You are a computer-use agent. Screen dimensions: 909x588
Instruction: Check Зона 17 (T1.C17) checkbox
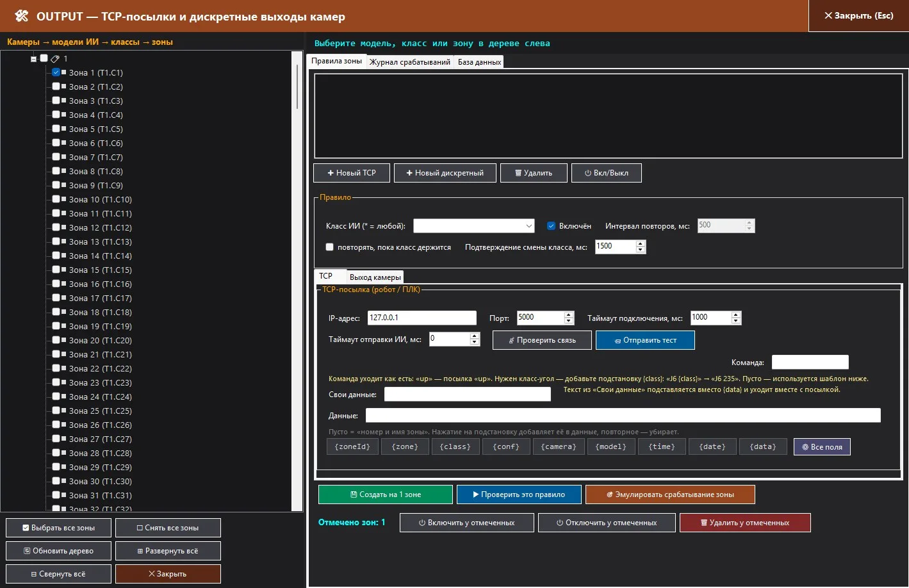(x=56, y=298)
